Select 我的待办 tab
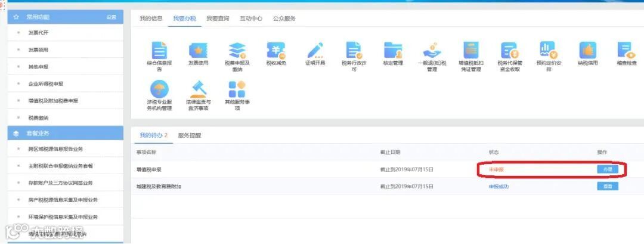The width and height of the screenshot is (644, 244). (154, 135)
